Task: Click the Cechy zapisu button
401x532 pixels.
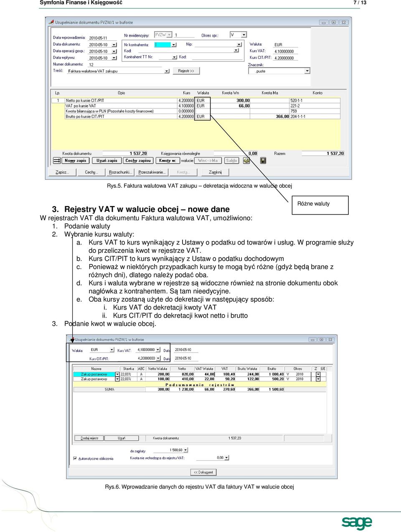Action: [x=138, y=161]
